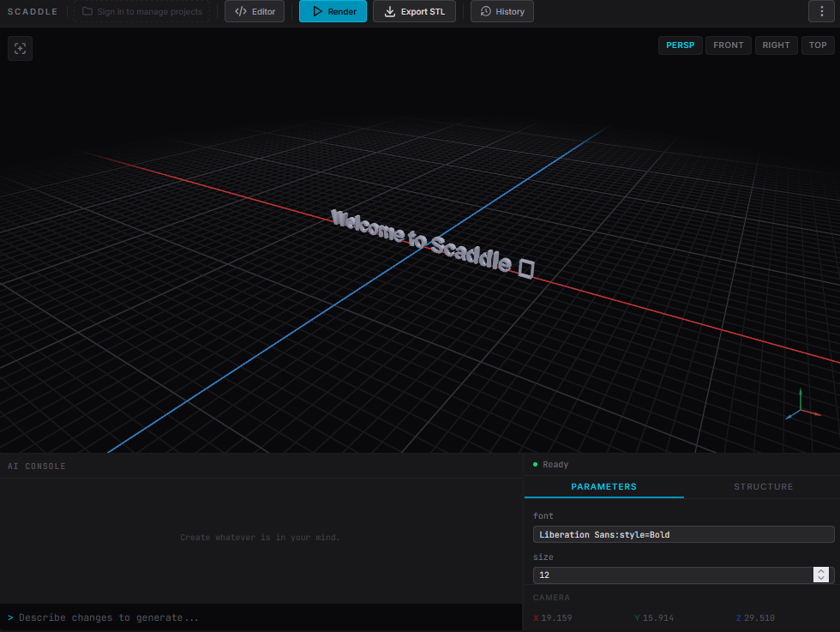
Task: Increase size with the stepper up arrow
Action: click(x=821, y=571)
